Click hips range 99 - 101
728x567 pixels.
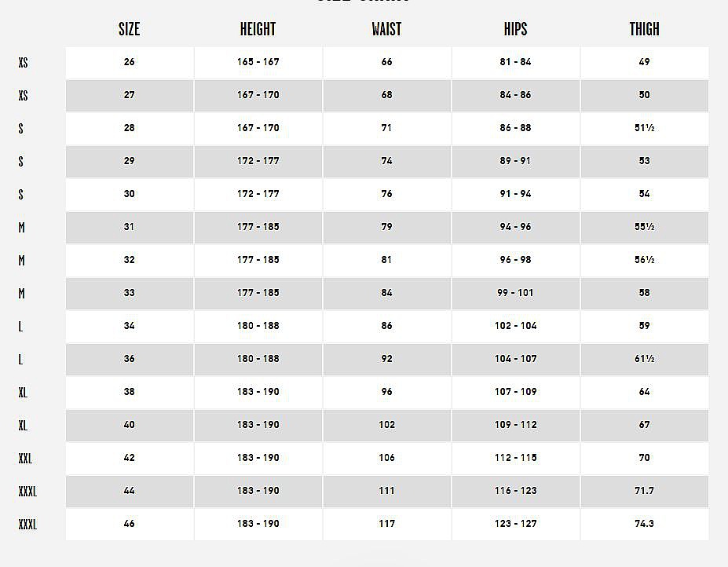tap(515, 294)
